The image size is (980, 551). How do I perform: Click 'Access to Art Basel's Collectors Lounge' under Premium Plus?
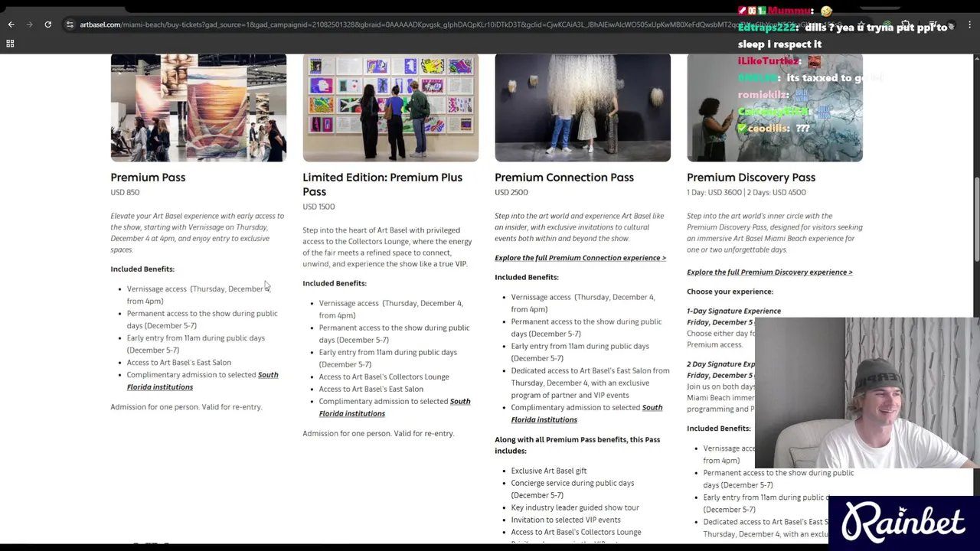pos(384,377)
